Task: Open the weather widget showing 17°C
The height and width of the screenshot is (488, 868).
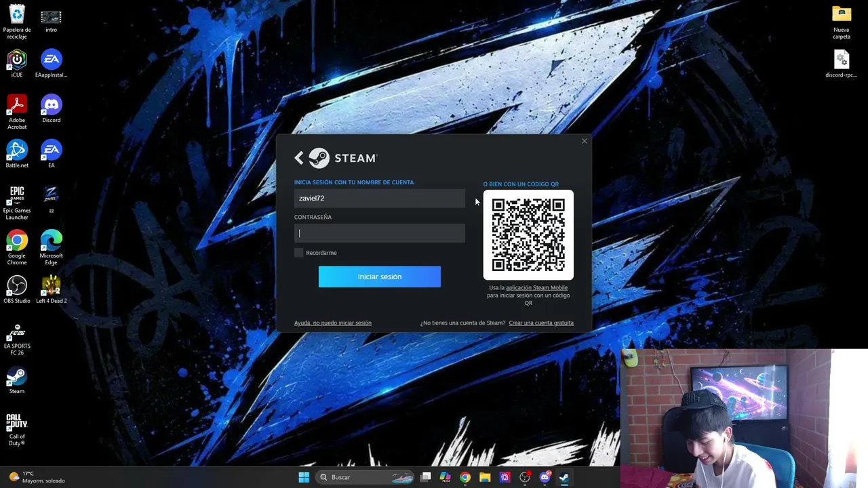Action: [36, 477]
